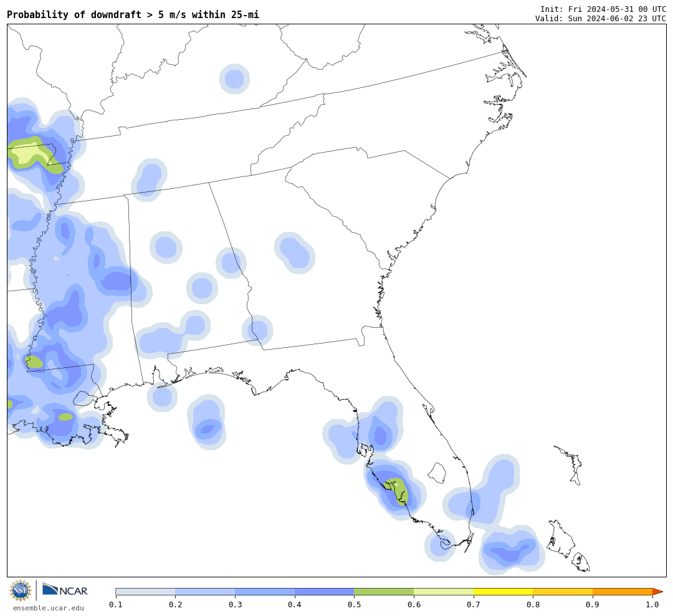
Task: Click the 0.7 colorbar tick label
Action: (474, 605)
